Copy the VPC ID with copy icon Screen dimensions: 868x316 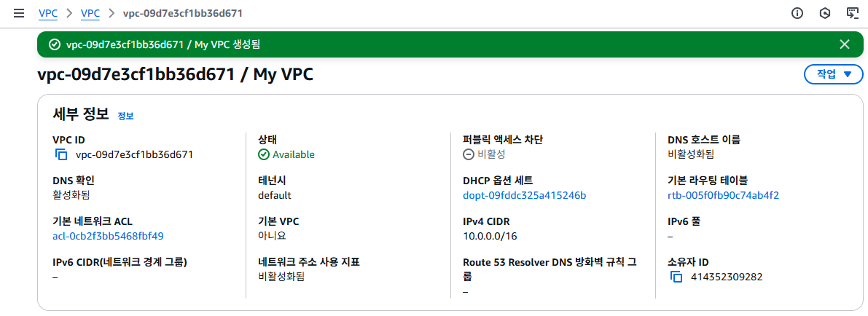pos(61,154)
